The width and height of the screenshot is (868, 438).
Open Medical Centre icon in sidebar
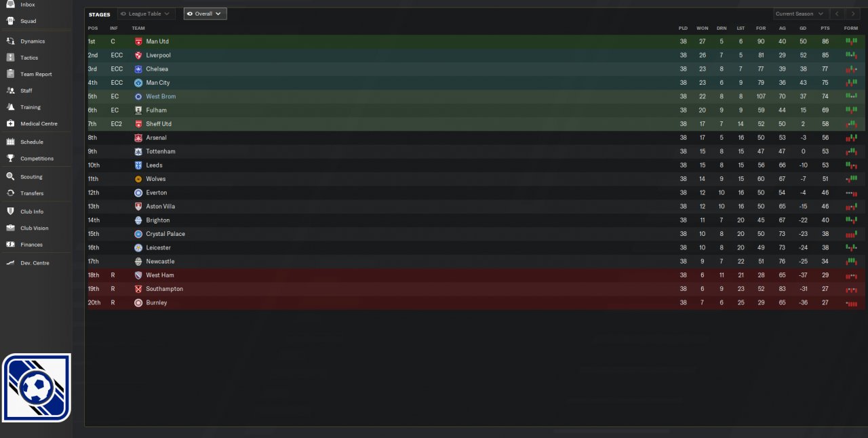tap(10, 123)
